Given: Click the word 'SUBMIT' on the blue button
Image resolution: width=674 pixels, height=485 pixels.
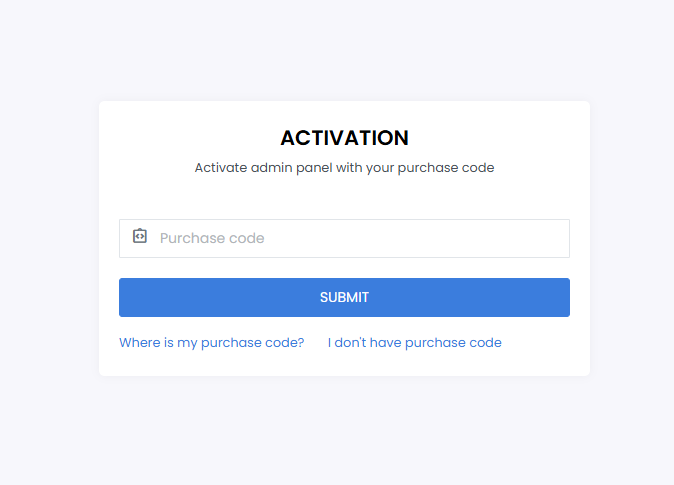Looking at the screenshot, I should (344, 297).
